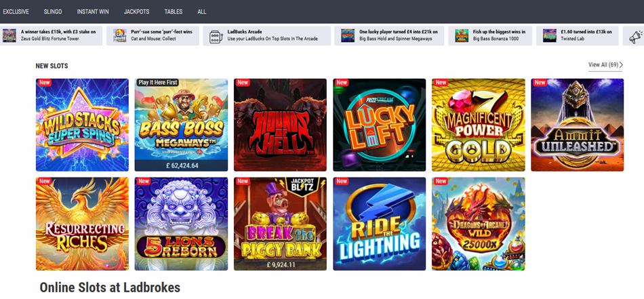Launch Magnificent Power Gold slot
This screenshot has height=299, width=644.
[479, 125]
